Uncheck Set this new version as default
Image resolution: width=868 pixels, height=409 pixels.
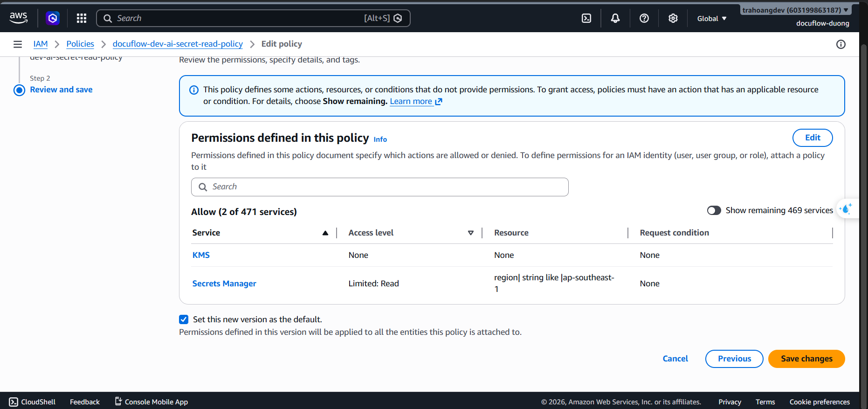(184, 319)
